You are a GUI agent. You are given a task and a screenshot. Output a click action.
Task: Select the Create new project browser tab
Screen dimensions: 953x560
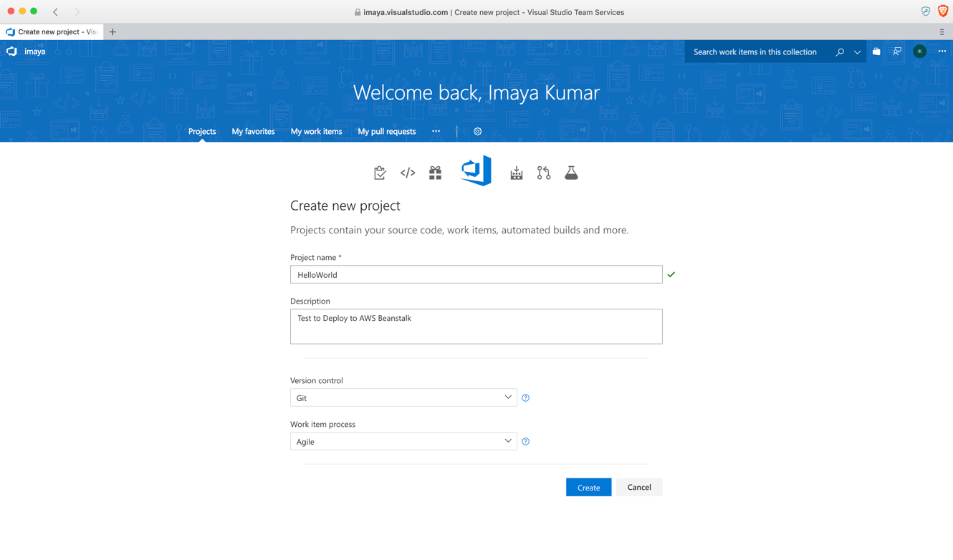click(x=52, y=32)
